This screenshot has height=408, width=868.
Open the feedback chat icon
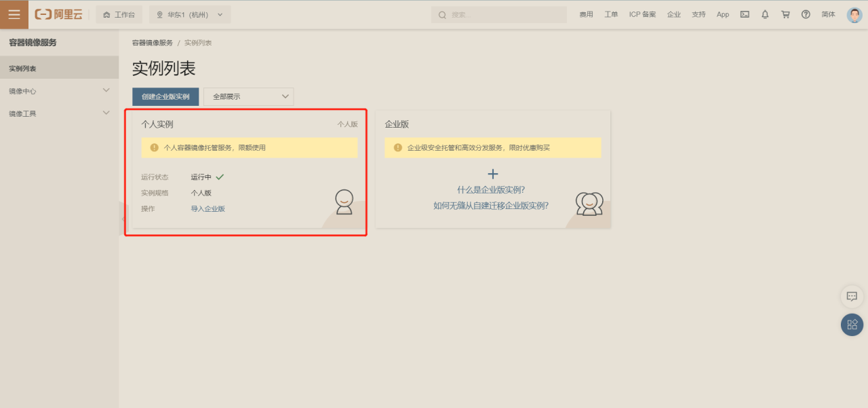(x=852, y=297)
